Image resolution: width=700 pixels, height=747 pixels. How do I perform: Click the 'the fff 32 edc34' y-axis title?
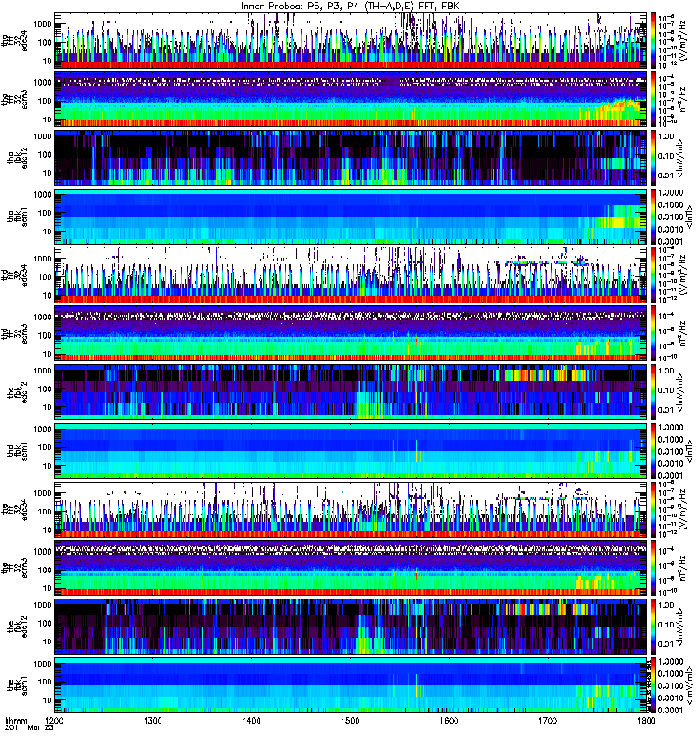click(x=15, y=509)
